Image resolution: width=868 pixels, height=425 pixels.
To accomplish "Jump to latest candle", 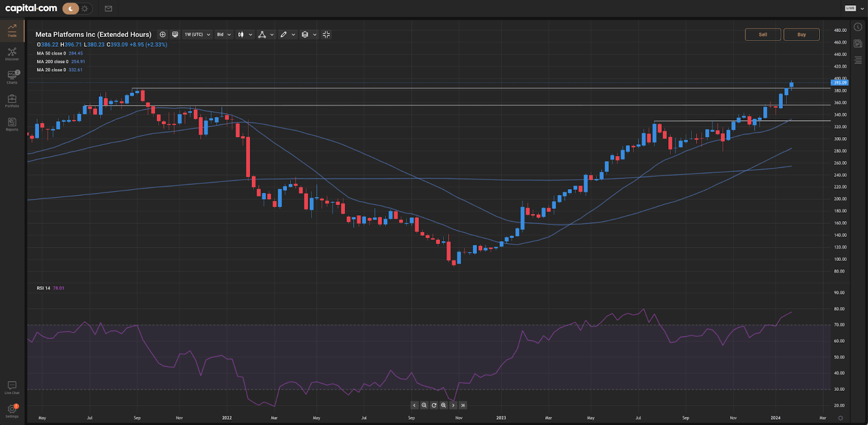I will point(463,405).
